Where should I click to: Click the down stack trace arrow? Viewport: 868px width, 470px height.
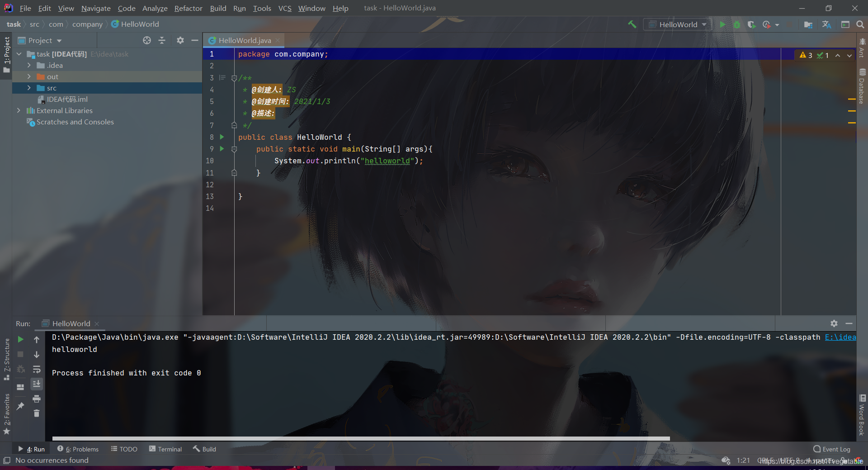point(37,354)
